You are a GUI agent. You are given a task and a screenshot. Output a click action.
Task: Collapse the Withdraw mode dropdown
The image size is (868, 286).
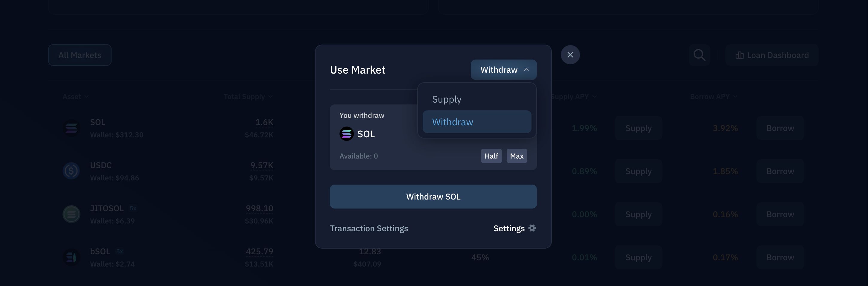(x=503, y=69)
